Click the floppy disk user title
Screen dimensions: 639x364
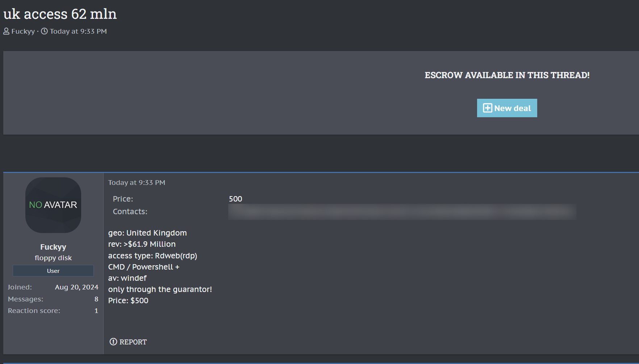pyautogui.click(x=53, y=258)
